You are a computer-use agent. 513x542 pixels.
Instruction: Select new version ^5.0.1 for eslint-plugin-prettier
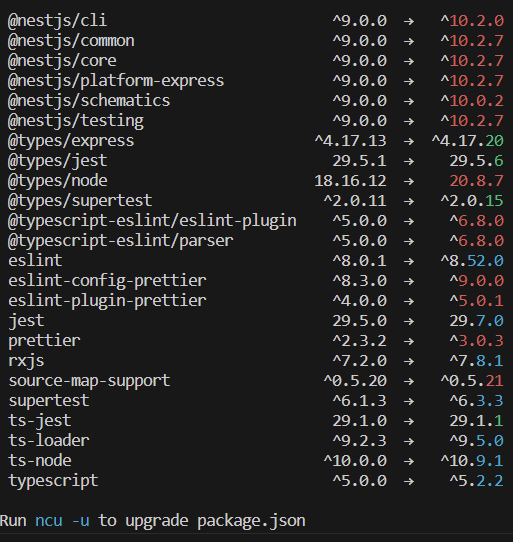click(x=477, y=301)
